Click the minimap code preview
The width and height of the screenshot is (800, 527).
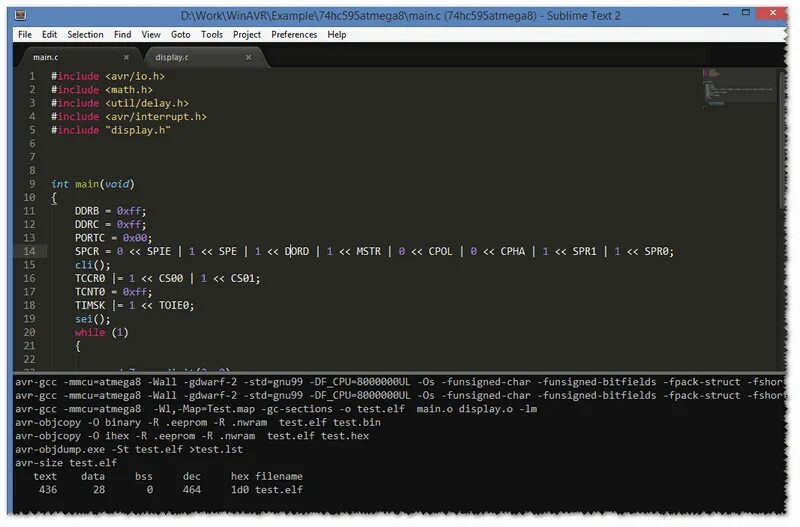click(739, 88)
